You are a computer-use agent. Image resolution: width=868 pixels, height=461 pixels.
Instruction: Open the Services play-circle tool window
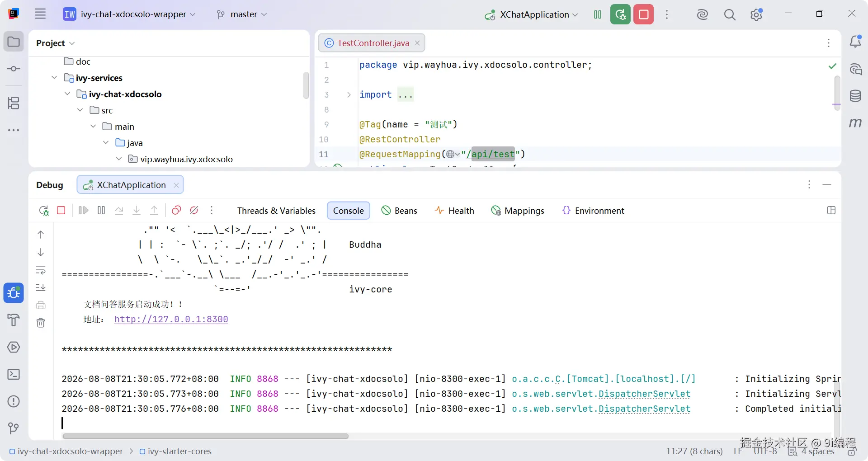point(14,347)
